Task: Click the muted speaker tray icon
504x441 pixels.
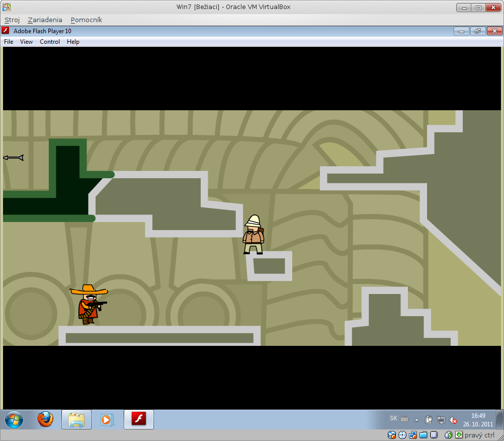Action: tap(453, 420)
